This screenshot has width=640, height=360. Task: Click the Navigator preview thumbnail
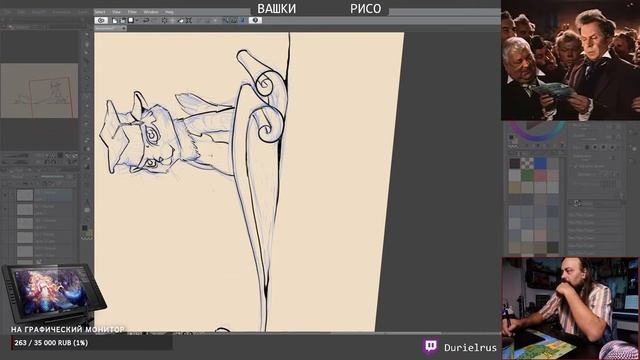39,91
